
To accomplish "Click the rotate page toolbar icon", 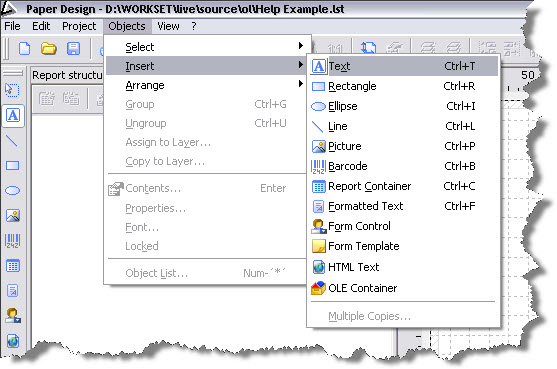I will point(368,48).
